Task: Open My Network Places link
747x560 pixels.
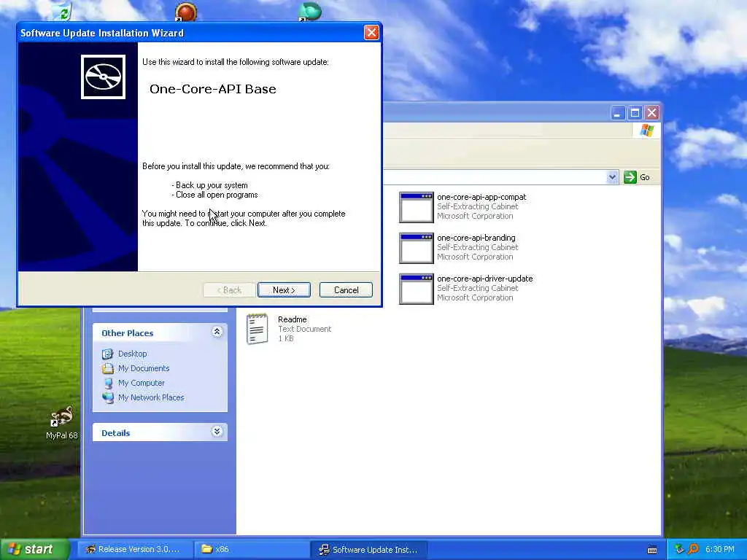Action: click(150, 397)
